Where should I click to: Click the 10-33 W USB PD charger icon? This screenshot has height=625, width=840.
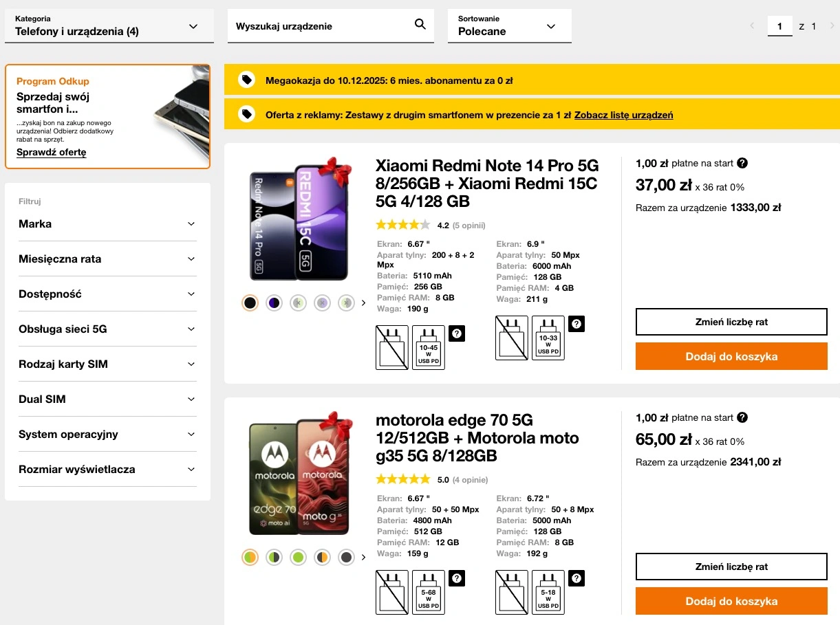click(x=548, y=338)
